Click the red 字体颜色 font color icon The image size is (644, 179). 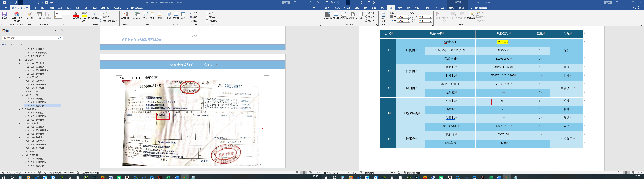click(76, 14)
